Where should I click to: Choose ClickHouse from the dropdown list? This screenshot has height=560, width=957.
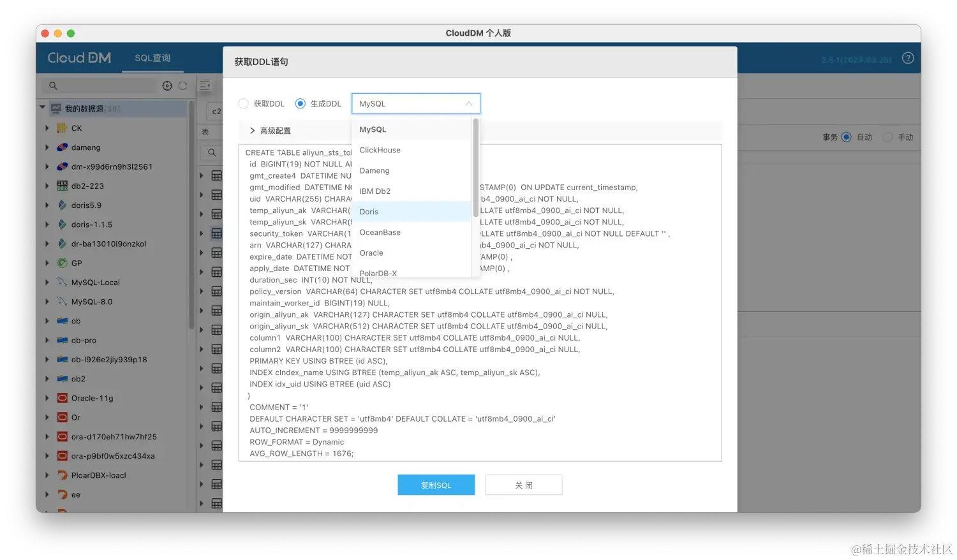(x=412, y=150)
